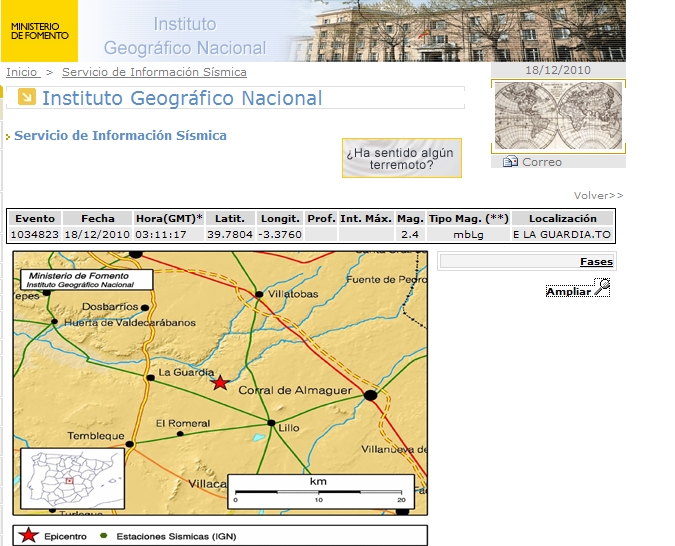The width and height of the screenshot is (675, 546).
Task: Select location cell E LA GUARDIA.TO
Action: pos(562,235)
